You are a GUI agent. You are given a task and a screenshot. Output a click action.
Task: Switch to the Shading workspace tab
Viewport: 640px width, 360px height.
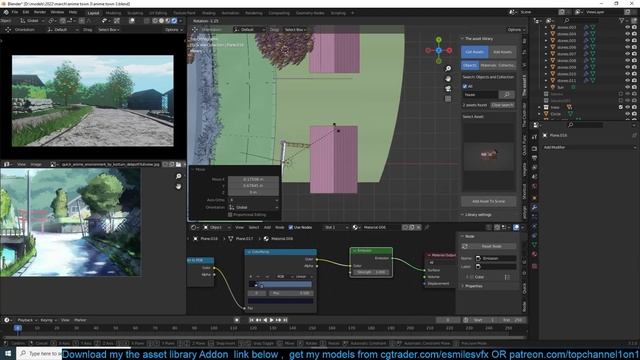[x=209, y=13]
